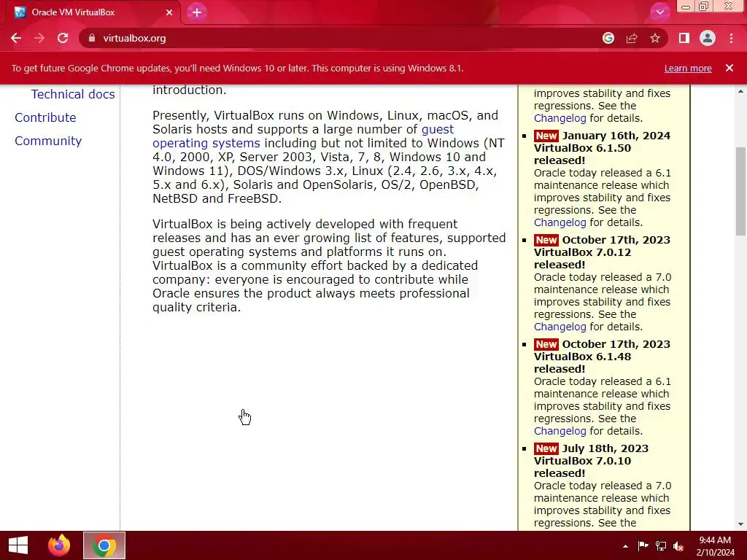
Task: Follow the guest operating systems link
Action: (303, 136)
